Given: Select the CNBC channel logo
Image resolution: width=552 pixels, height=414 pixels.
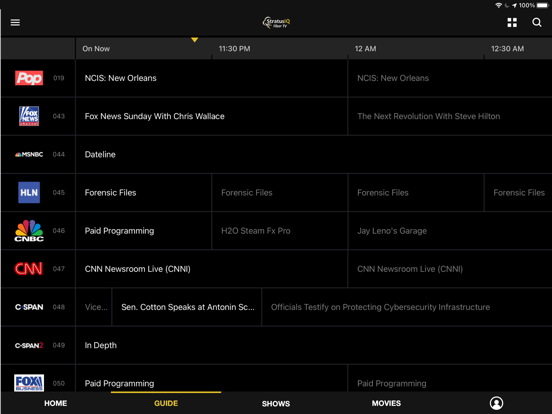Looking at the screenshot, I should (x=29, y=231).
